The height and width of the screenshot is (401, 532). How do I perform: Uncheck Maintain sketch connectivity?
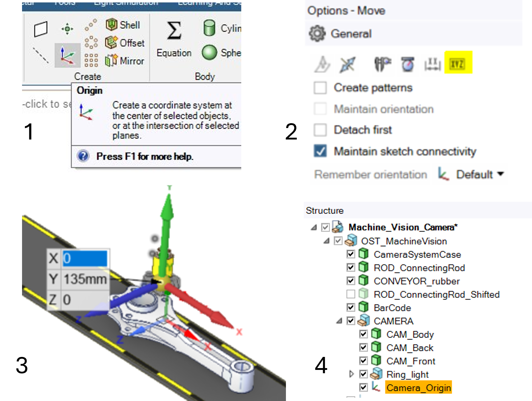[x=321, y=152]
